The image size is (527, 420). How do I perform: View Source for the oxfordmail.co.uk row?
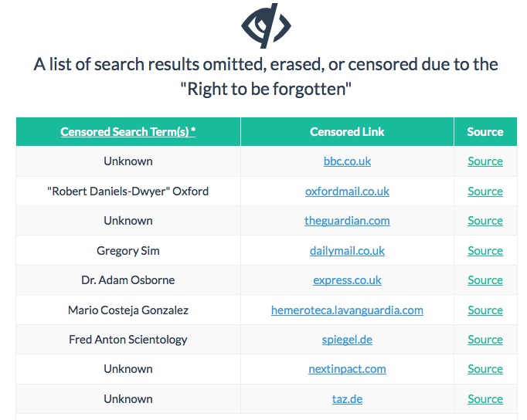[485, 191]
